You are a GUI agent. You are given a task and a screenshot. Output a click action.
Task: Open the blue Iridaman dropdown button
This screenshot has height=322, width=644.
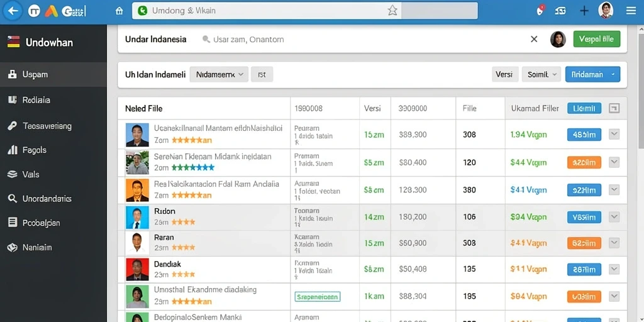click(592, 74)
